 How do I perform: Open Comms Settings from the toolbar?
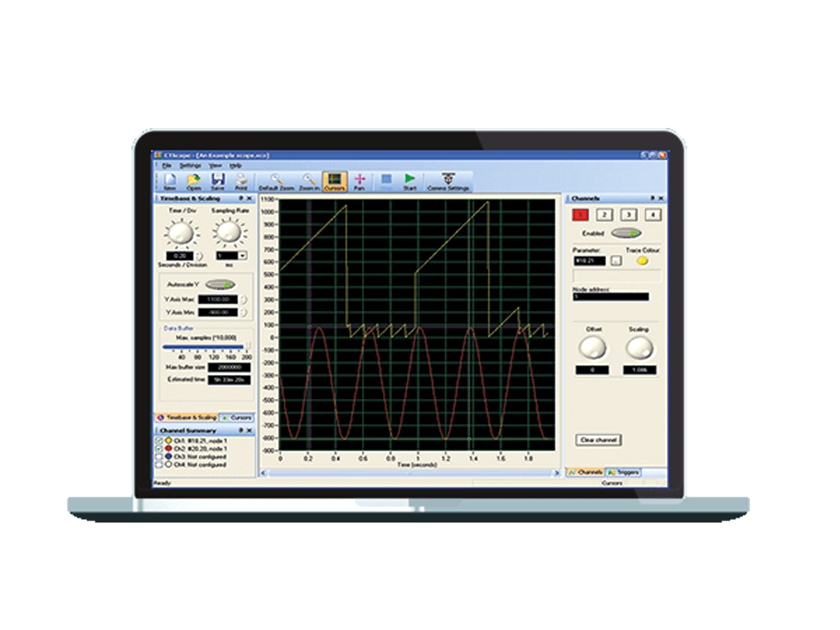448,180
